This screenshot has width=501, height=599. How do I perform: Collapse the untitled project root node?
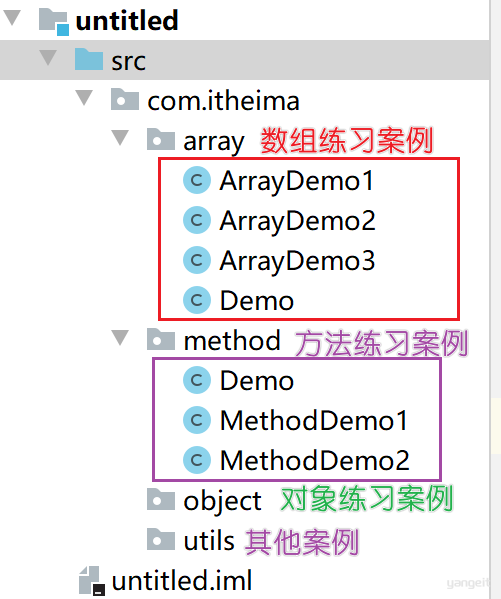point(12,18)
